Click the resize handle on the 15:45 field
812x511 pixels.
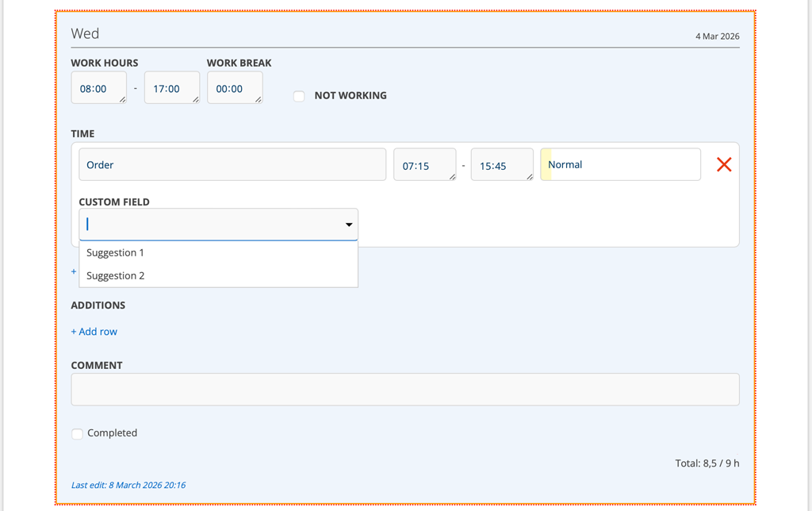[529, 176]
